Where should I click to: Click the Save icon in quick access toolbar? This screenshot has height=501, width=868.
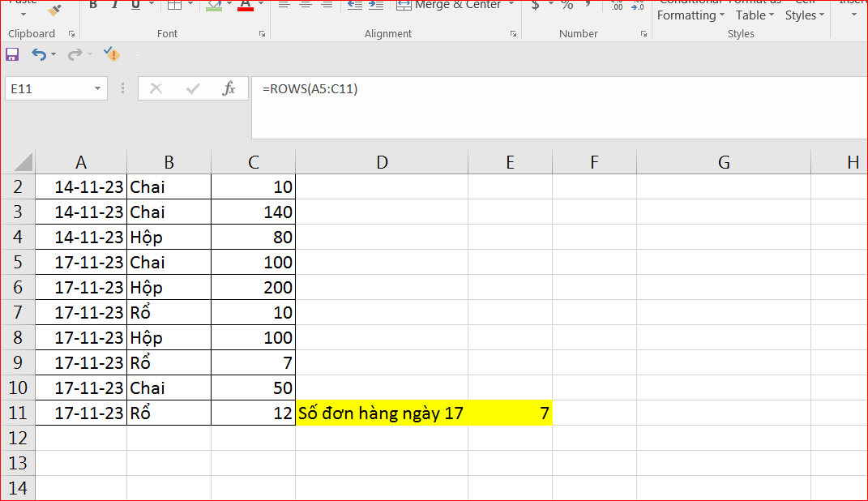tap(12, 54)
